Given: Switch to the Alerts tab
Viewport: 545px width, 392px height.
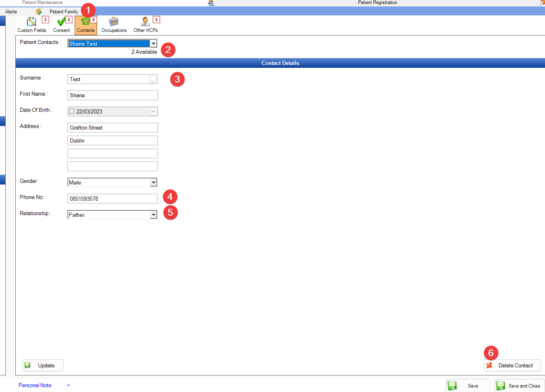Looking at the screenshot, I should [11, 12].
